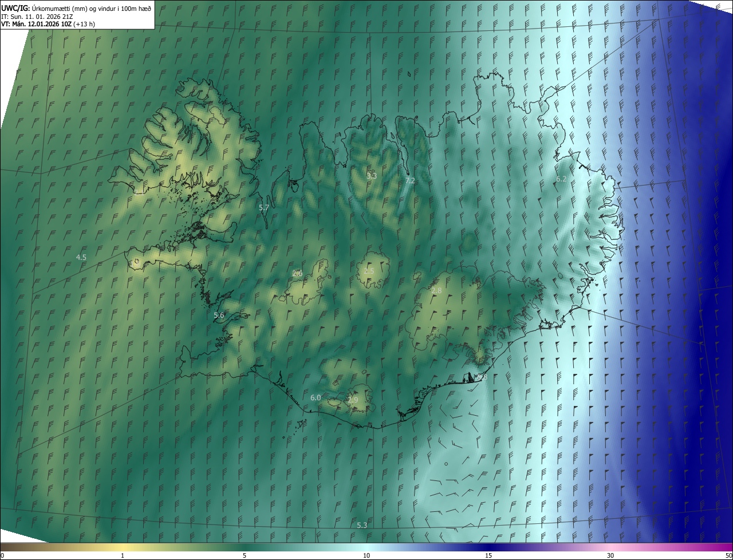Click the legend tick label 50
The image size is (733, 560).
[728, 555]
